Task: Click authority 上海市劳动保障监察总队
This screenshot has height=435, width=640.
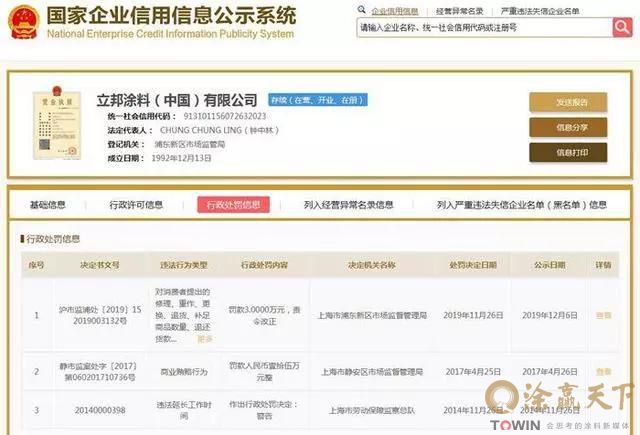Action: click(372, 410)
